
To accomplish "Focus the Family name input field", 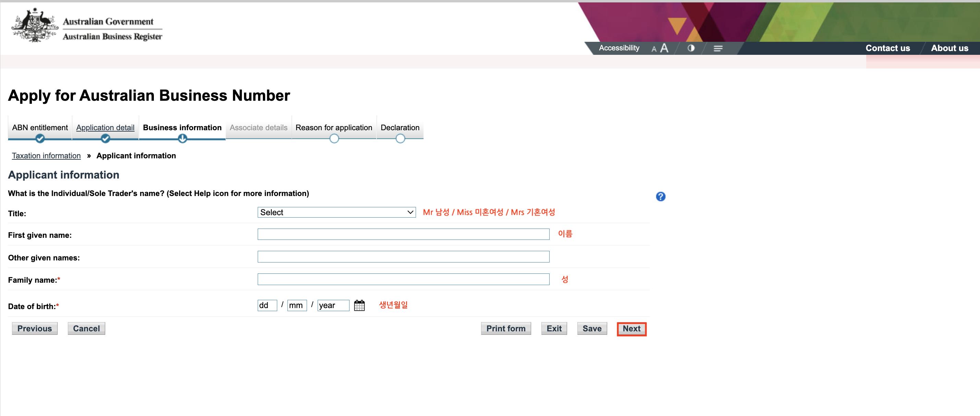I will coord(403,279).
